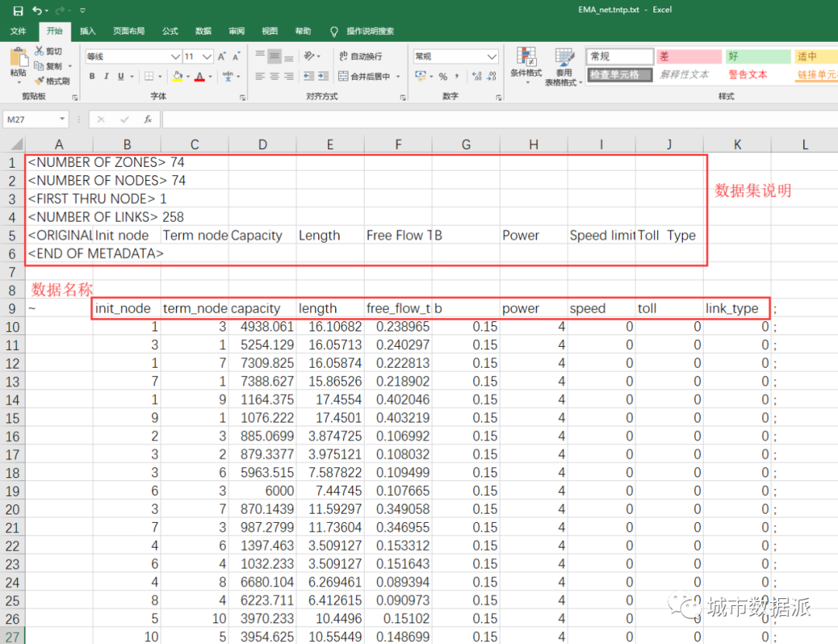Copy the selection with 复制
838x644 pixels.
coord(49,66)
